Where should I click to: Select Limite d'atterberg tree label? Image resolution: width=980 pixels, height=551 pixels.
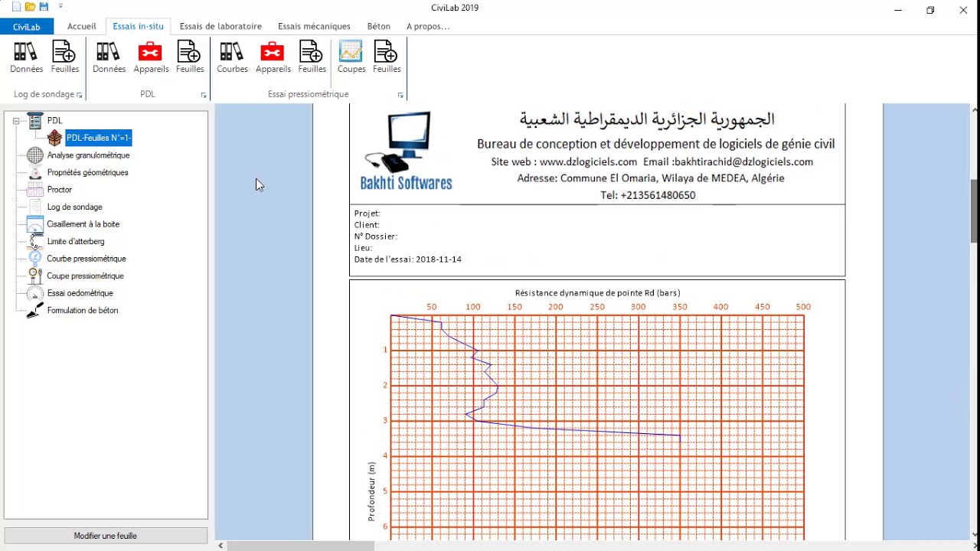tap(76, 241)
